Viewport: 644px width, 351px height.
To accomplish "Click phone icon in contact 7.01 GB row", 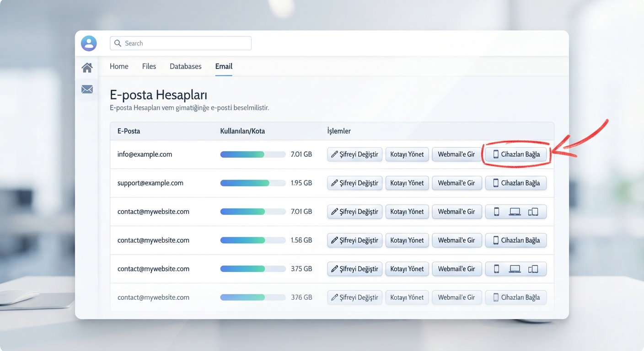I will (x=496, y=212).
